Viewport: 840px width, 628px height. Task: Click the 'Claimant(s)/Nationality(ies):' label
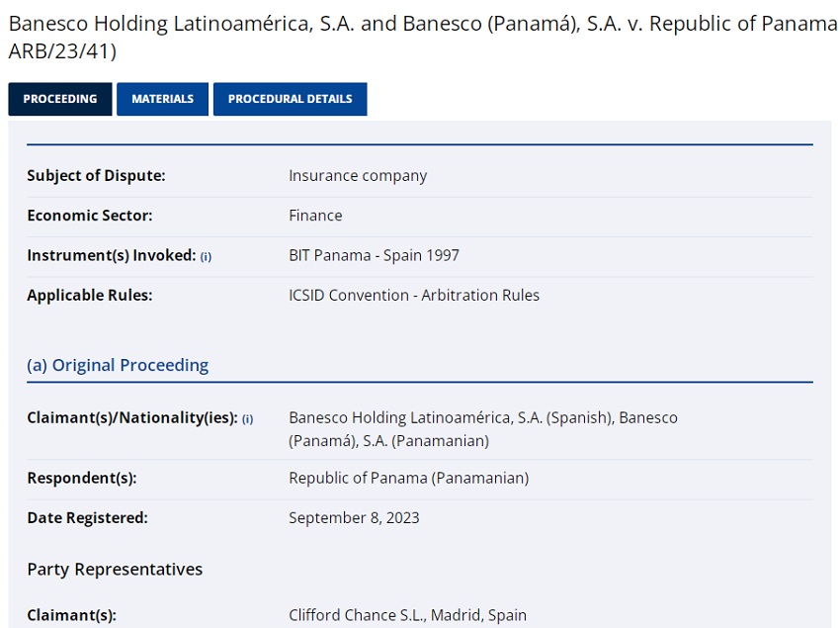132,417
